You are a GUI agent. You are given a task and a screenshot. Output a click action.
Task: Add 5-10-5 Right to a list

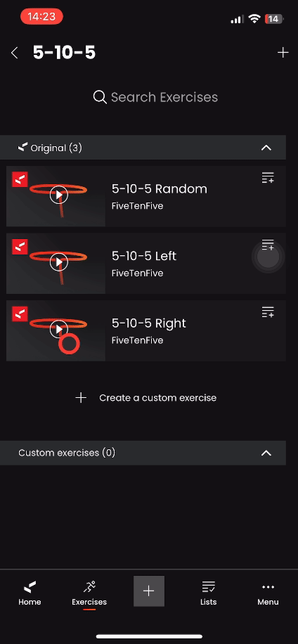tap(268, 312)
